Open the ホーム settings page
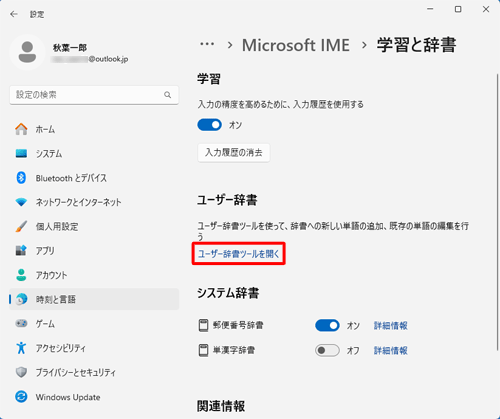Image resolution: width=500 pixels, height=419 pixels. (x=94, y=129)
